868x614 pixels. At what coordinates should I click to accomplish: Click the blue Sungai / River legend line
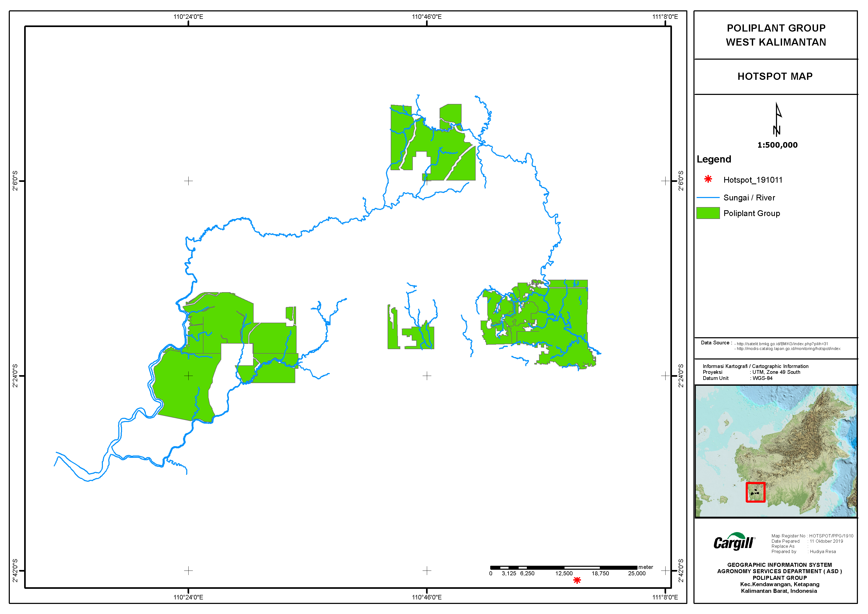point(708,197)
